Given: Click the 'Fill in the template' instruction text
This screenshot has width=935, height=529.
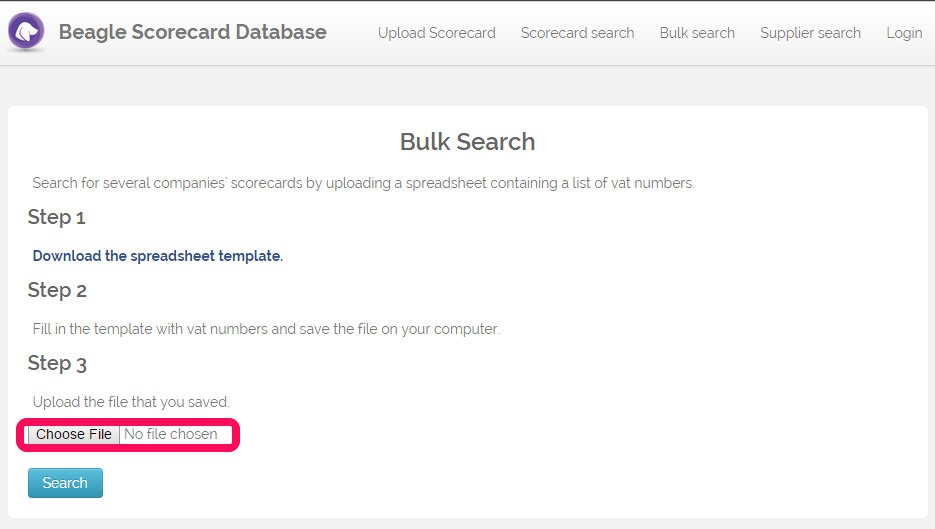Looking at the screenshot, I should [x=266, y=329].
